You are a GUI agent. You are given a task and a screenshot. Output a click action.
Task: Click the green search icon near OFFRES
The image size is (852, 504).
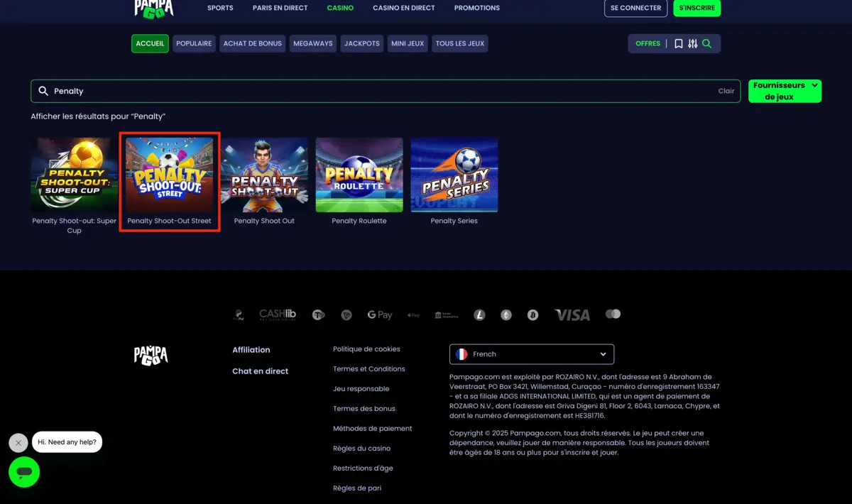click(x=707, y=44)
